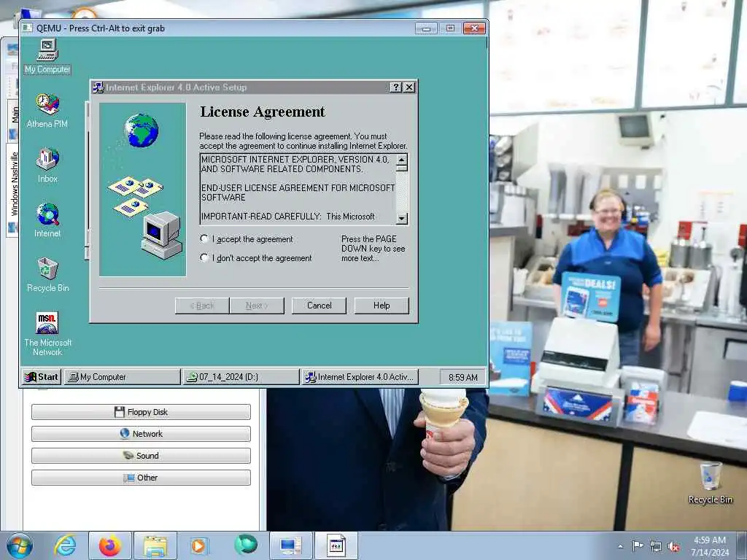Open the Athena PIM desktop icon
747x560 pixels.
point(47,111)
